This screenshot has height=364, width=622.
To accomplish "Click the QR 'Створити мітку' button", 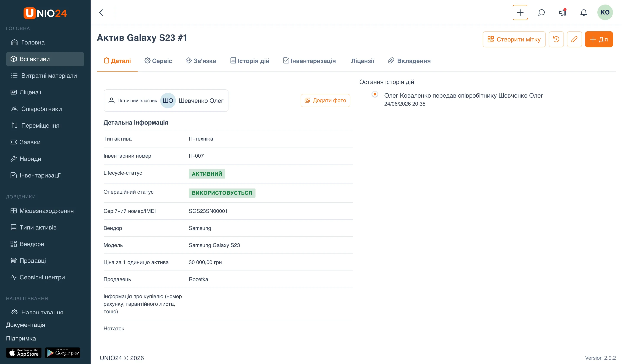I will pos(514,39).
